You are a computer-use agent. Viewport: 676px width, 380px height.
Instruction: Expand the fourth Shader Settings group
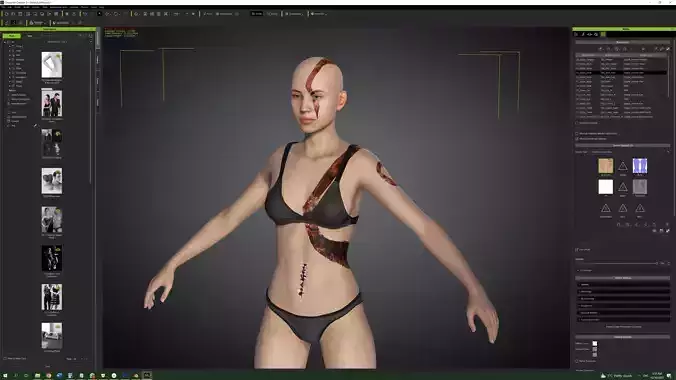point(623,305)
